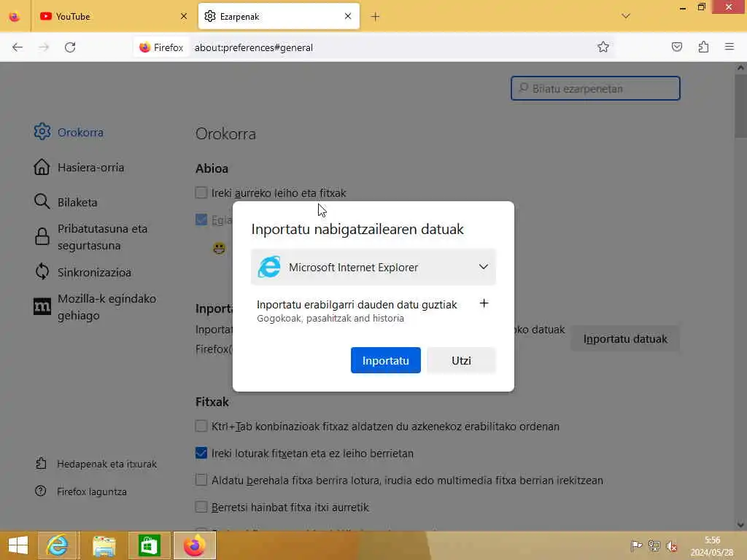Close the Ezarpenak tab
The image size is (747, 560).
(x=348, y=17)
